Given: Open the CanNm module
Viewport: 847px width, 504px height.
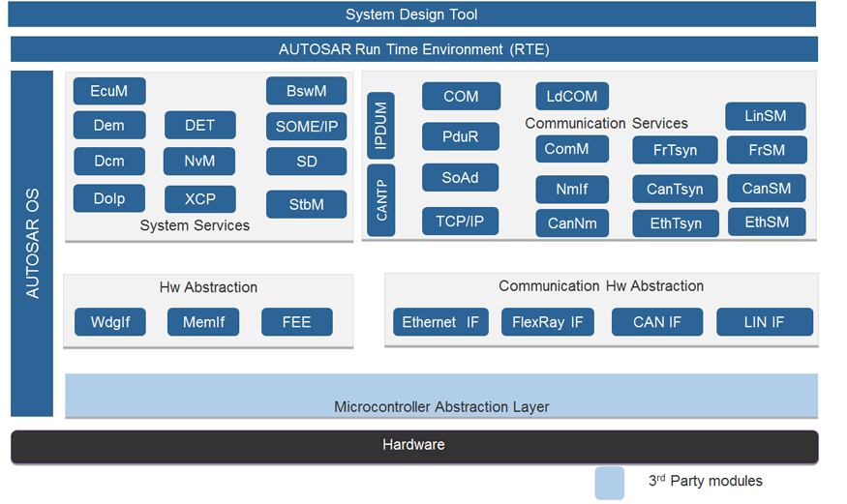Looking at the screenshot, I should click(x=572, y=222).
